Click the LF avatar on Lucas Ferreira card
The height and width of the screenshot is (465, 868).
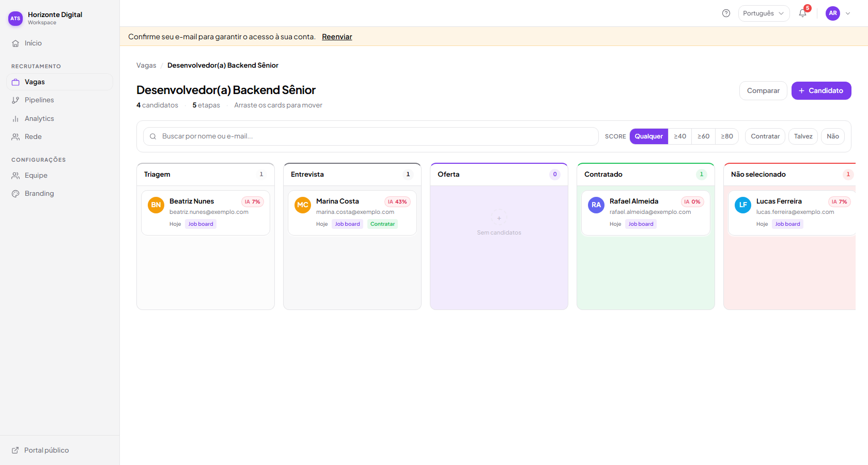click(743, 205)
